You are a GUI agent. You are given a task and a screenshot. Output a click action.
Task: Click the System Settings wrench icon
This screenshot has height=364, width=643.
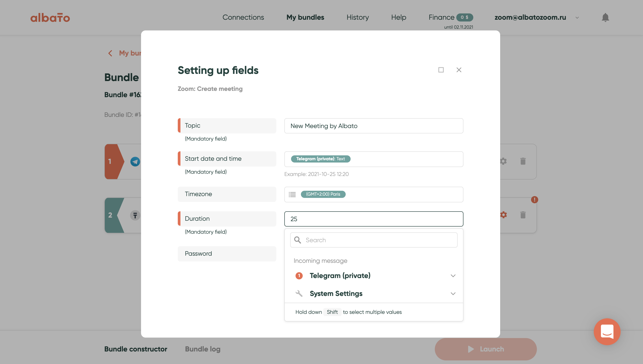[299, 293]
